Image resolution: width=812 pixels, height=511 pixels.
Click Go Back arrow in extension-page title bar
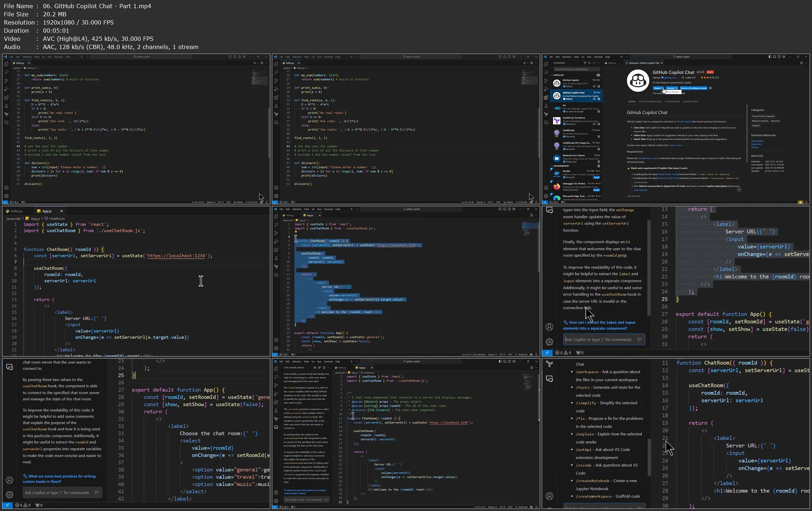[622, 57]
